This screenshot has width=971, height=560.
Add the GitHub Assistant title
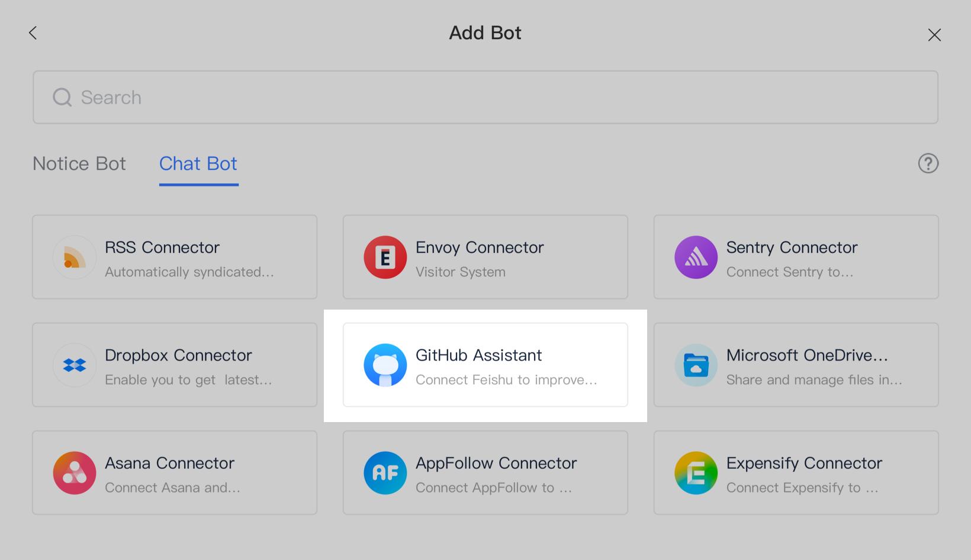478,355
